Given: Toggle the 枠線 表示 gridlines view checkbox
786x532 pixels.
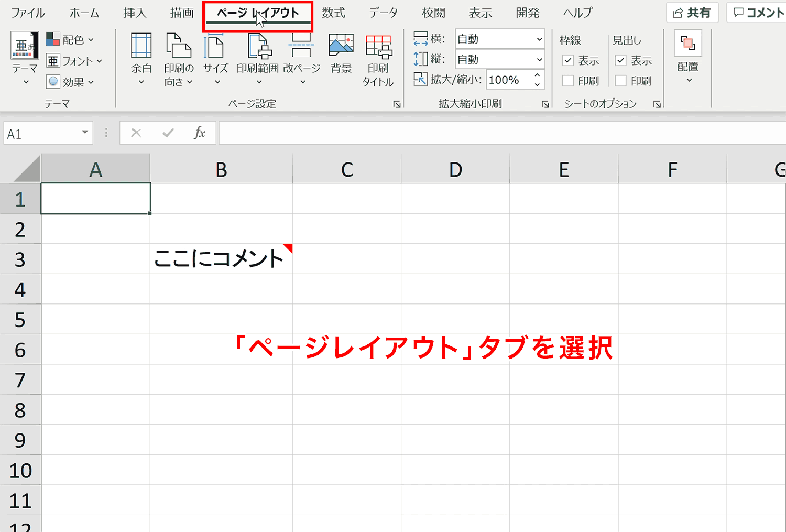Looking at the screenshot, I should click(x=568, y=60).
